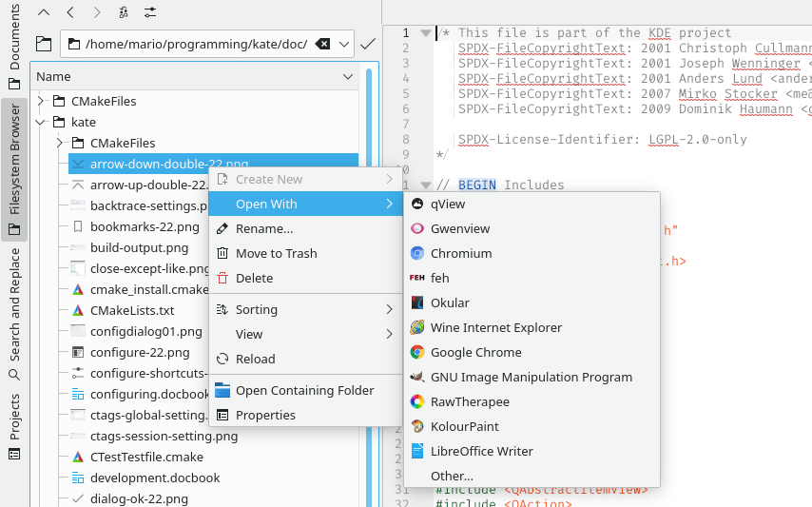The width and height of the screenshot is (812, 507).
Task: Collapse the kate folder
Action: click(41, 122)
